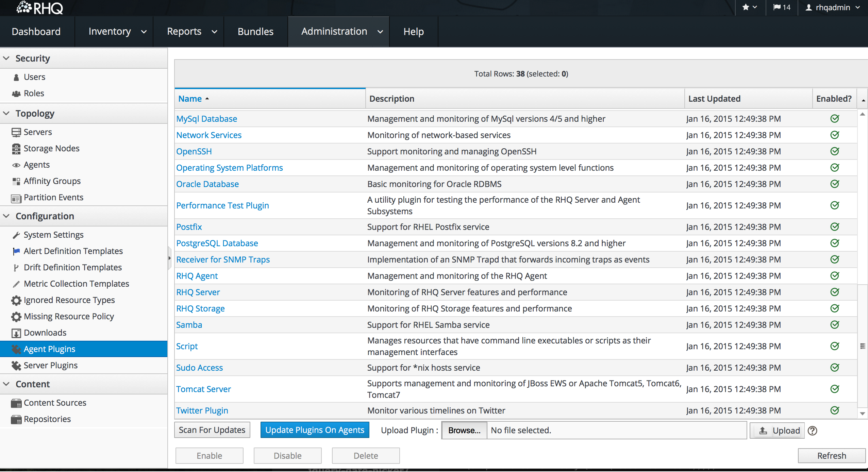Viewport: 868px width, 472px height.
Task: Click the Agents eye icon
Action: click(16, 165)
